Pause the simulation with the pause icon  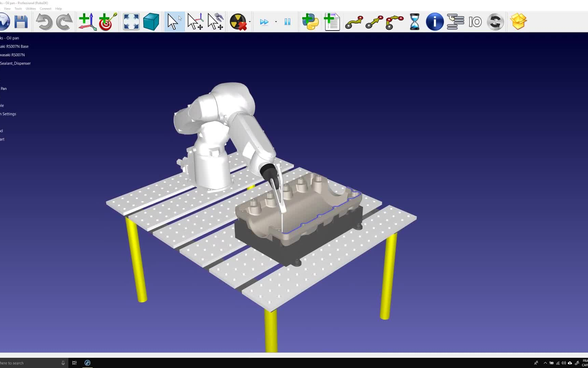point(287,21)
